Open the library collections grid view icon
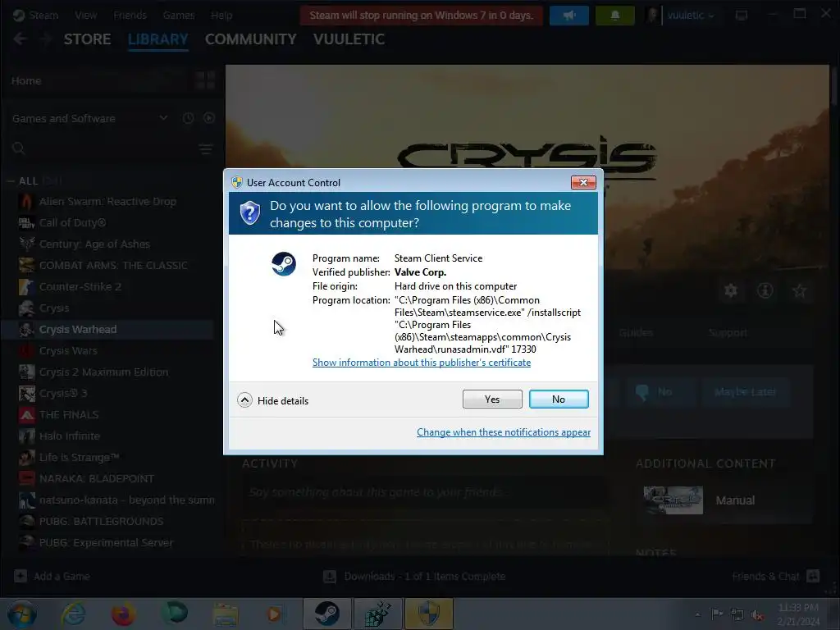Screen dimensions: 840x630 205,80
